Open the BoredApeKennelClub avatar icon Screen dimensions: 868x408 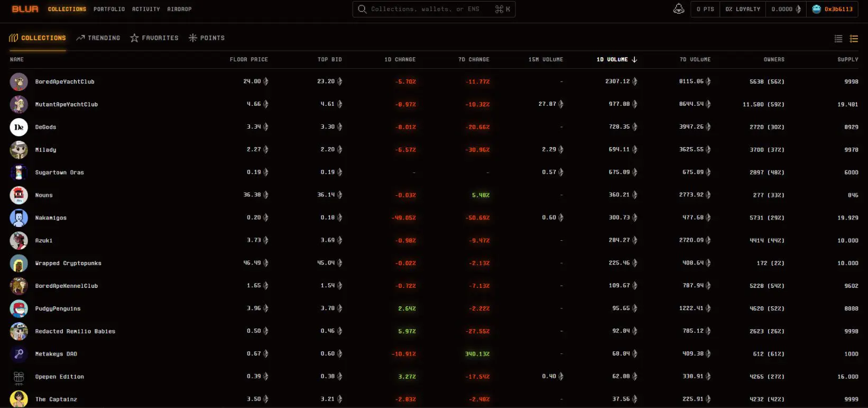pyautogui.click(x=19, y=286)
